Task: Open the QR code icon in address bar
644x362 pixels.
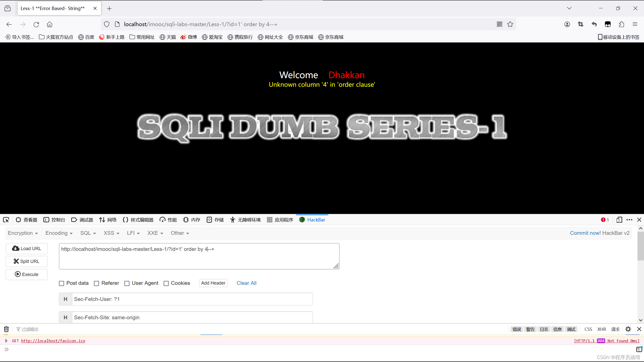Action: click(x=500, y=24)
